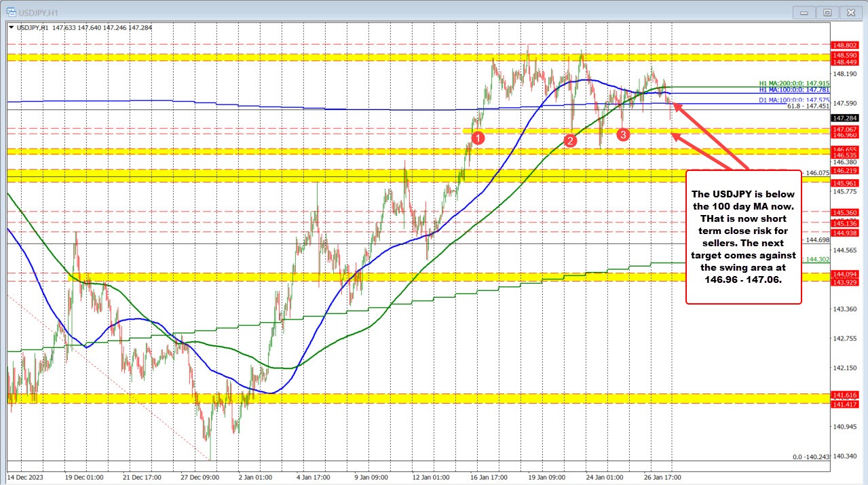Select the 148.590 red price level label
868x485 pixels.
click(x=846, y=54)
